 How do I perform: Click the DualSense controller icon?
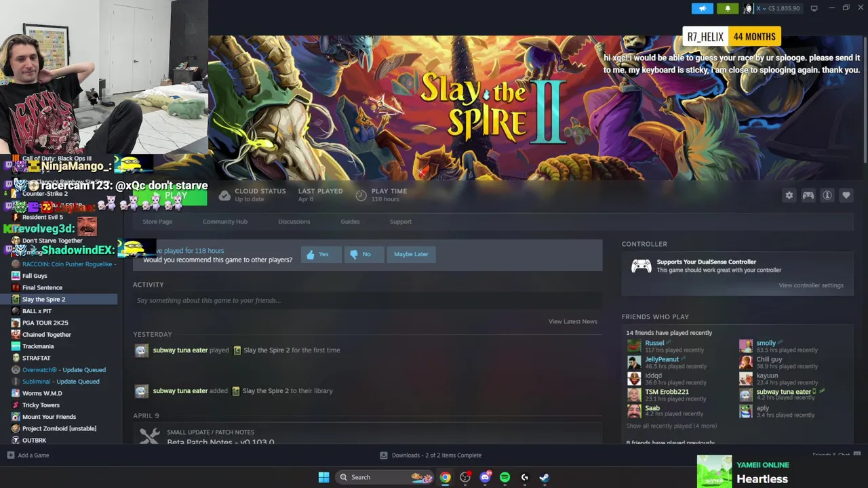point(641,266)
